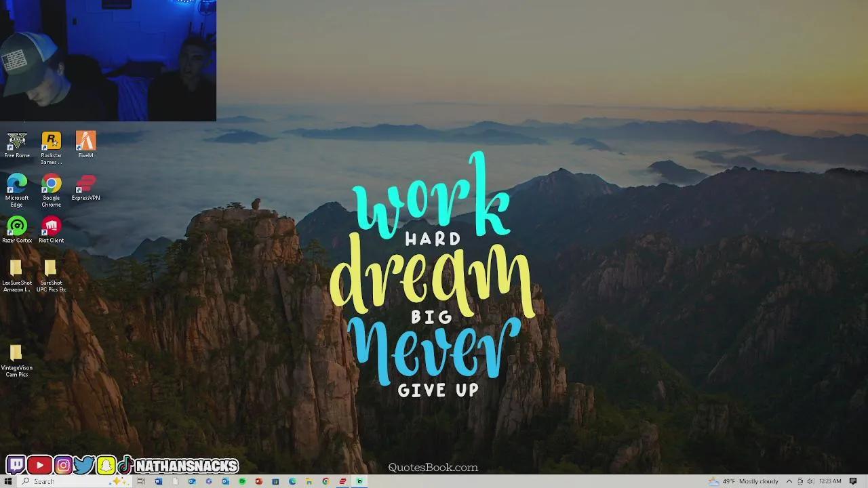
Task: Open Spotify from the taskbar
Action: click(x=242, y=481)
